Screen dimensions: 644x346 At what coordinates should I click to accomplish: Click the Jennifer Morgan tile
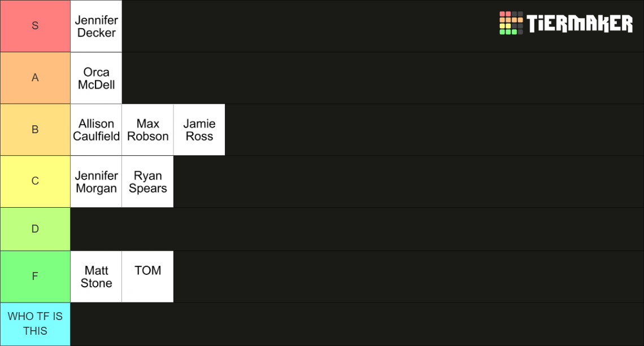96,181
